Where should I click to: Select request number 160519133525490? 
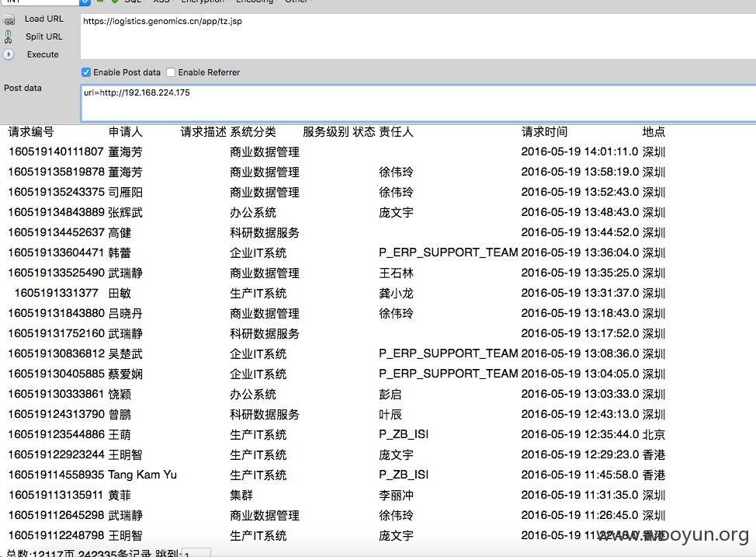click(56, 273)
